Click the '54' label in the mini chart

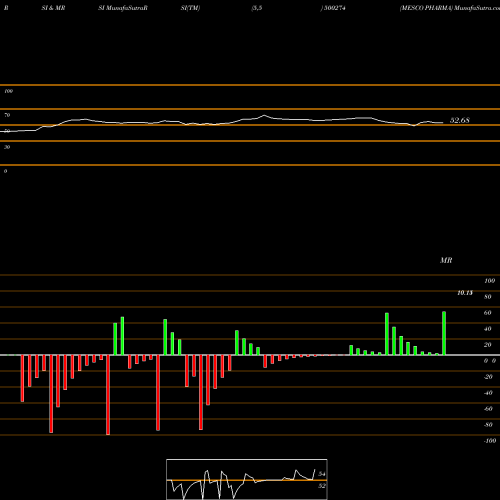322,474
